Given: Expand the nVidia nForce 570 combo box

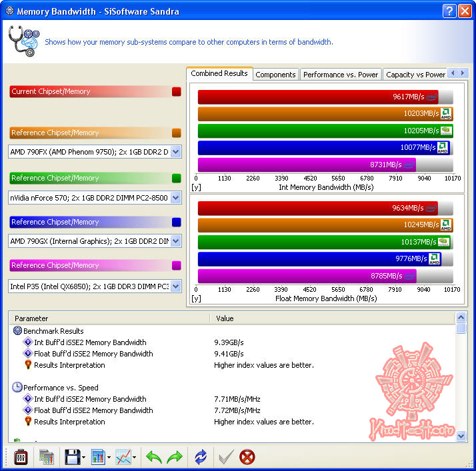Looking at the screenshot, I should 176,198.
